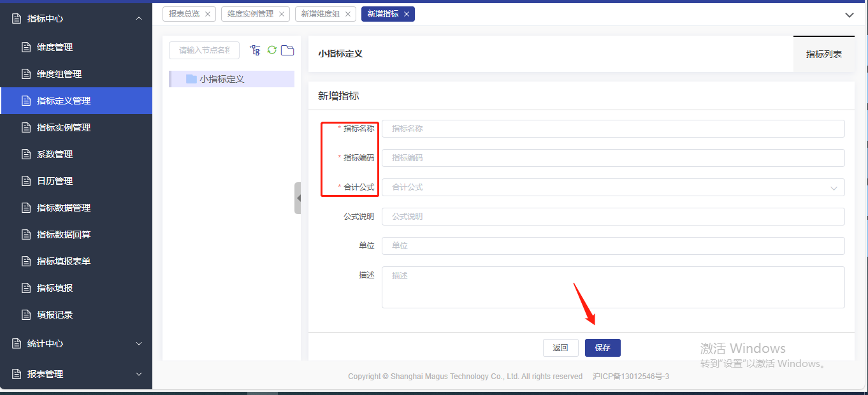Click the green refresh icon
The width and height of the screenshot is (868, 395).
tap(272, 50)
